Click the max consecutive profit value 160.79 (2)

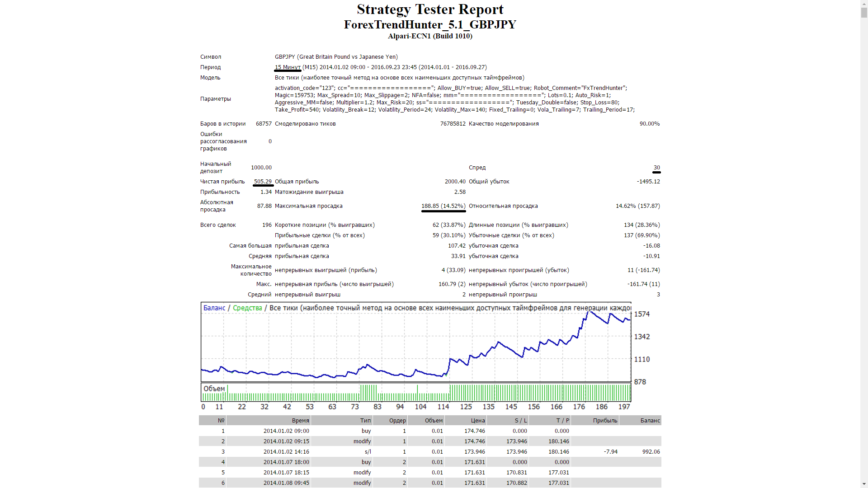point(452,284)
